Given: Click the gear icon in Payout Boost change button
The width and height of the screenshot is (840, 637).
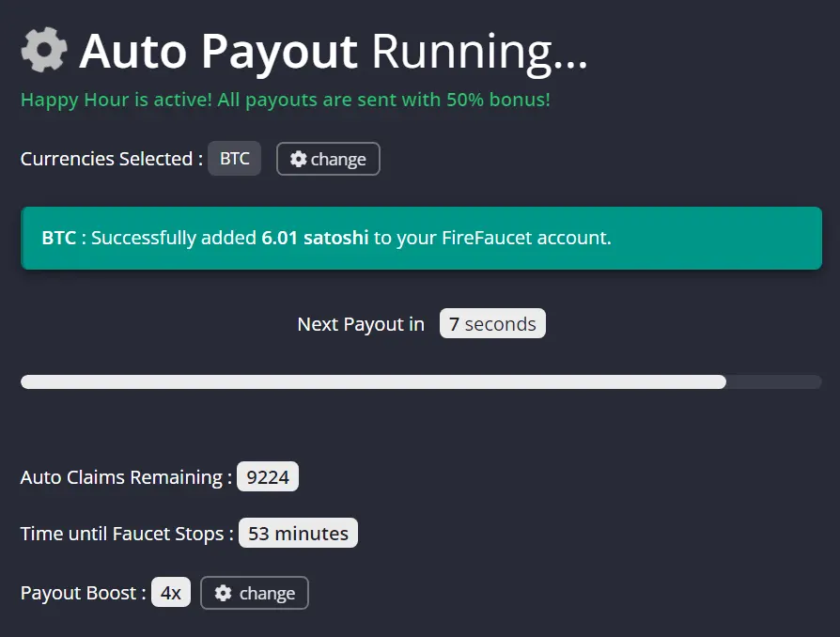Looking at the screenshot, I should [223, 593].
